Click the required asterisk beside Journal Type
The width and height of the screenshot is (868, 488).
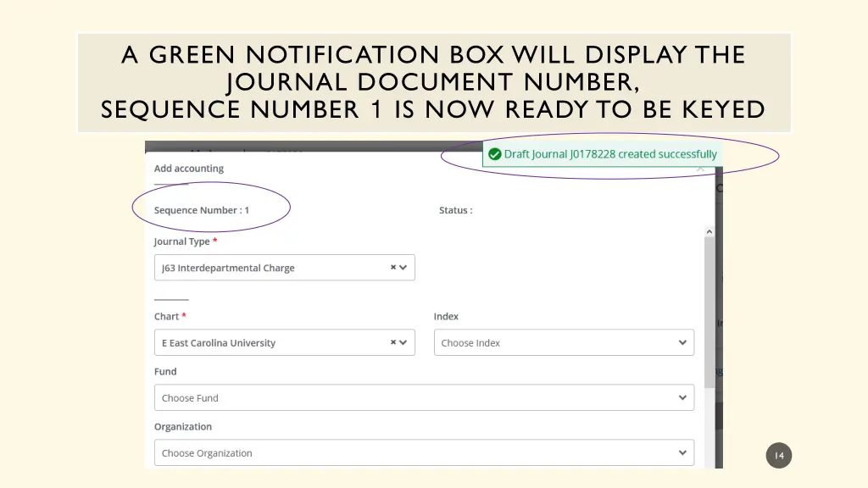coord(214,238)
